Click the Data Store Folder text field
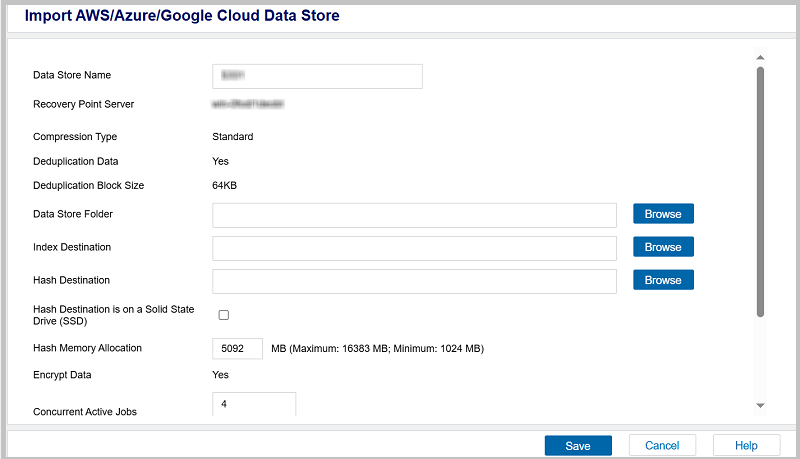This screenshot has width=800, height=459. point(414,215)
